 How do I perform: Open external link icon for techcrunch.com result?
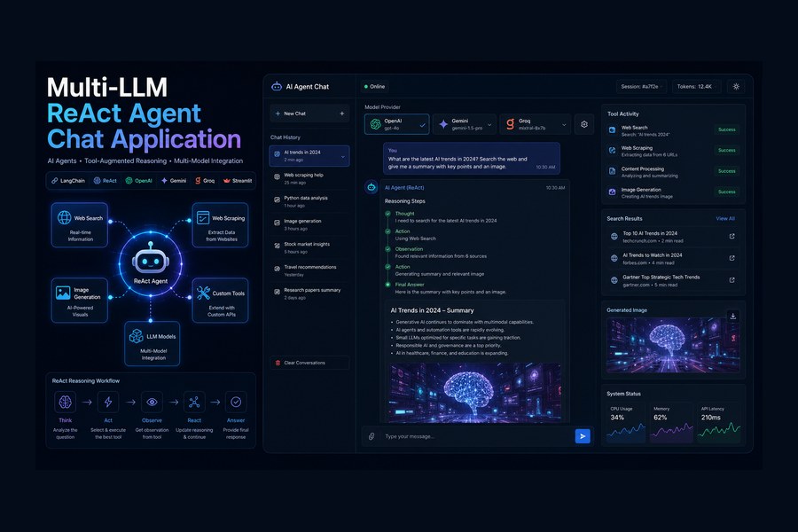[x=731, y=236]
